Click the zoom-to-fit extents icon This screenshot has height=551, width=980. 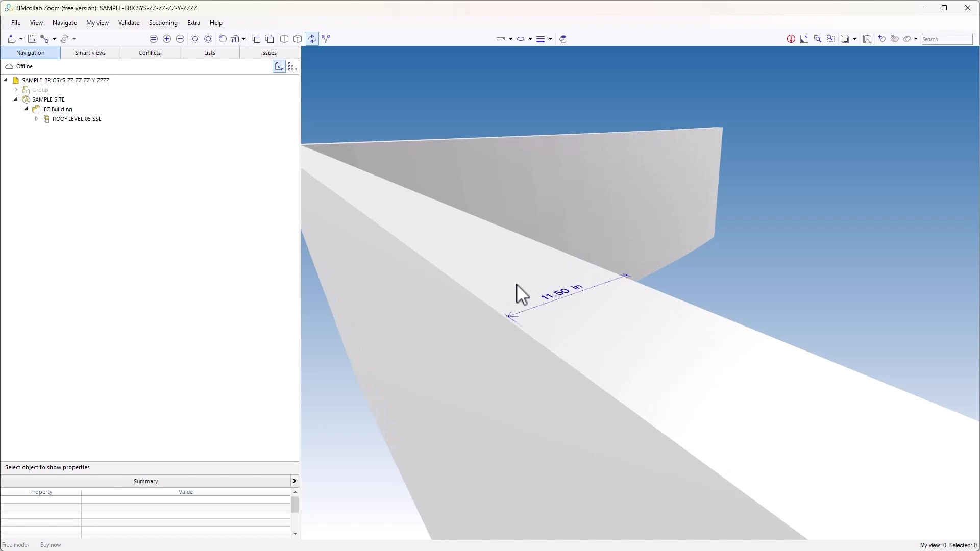[804, 39]
